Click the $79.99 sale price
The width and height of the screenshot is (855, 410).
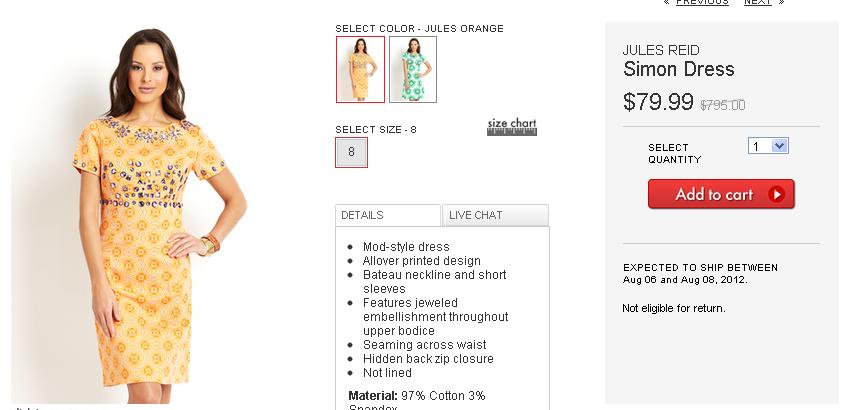pyautogui.click(x=658, y=102)
